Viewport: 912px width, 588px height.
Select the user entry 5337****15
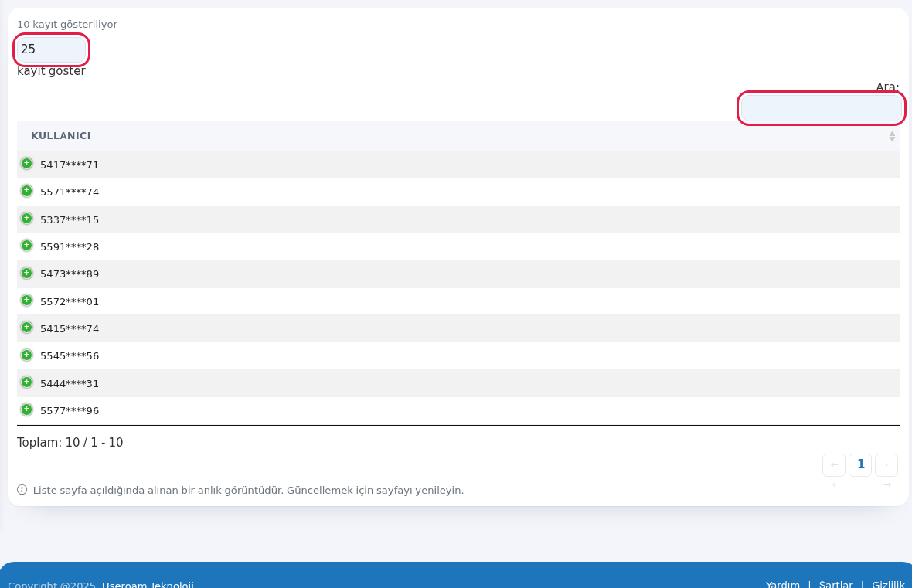pyautogui.click(x=70, y=220)
